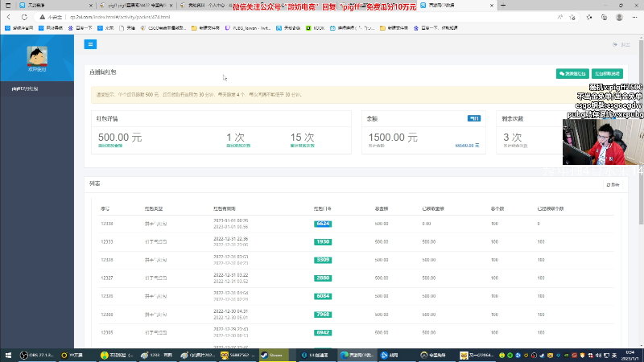Open the Edge browser taskbar item
Viewport: 644px width, 362px height.
point(357,355)
